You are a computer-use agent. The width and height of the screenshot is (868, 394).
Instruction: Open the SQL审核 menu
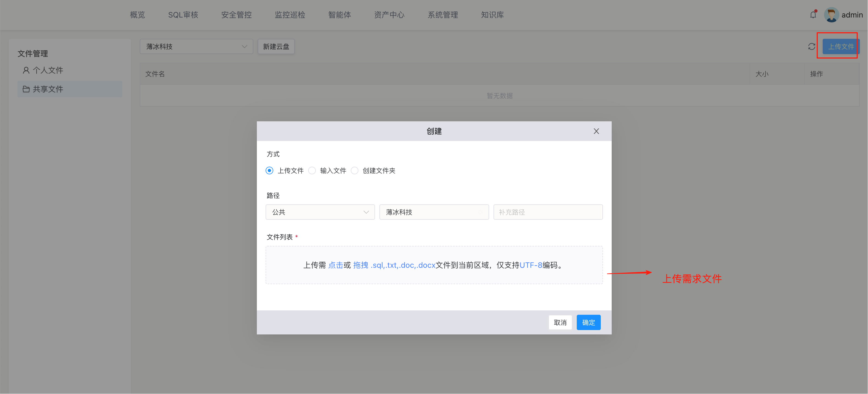[183, 15]
